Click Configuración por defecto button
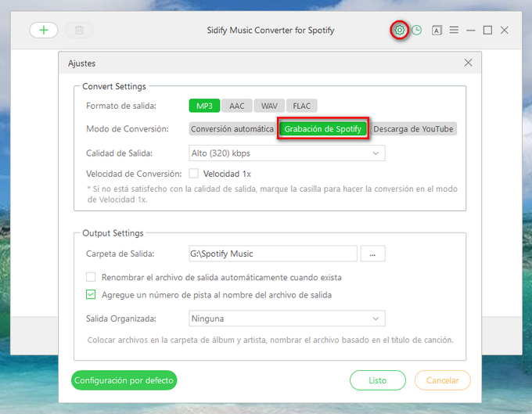Screen dimensions: 532x414 coord(124,380)
